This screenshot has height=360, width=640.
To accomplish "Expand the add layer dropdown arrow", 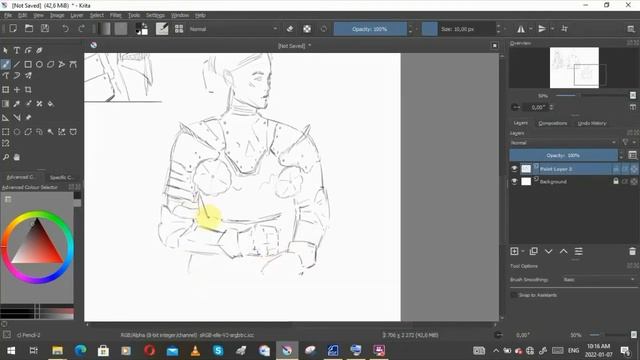I will (x=523, y=251).
